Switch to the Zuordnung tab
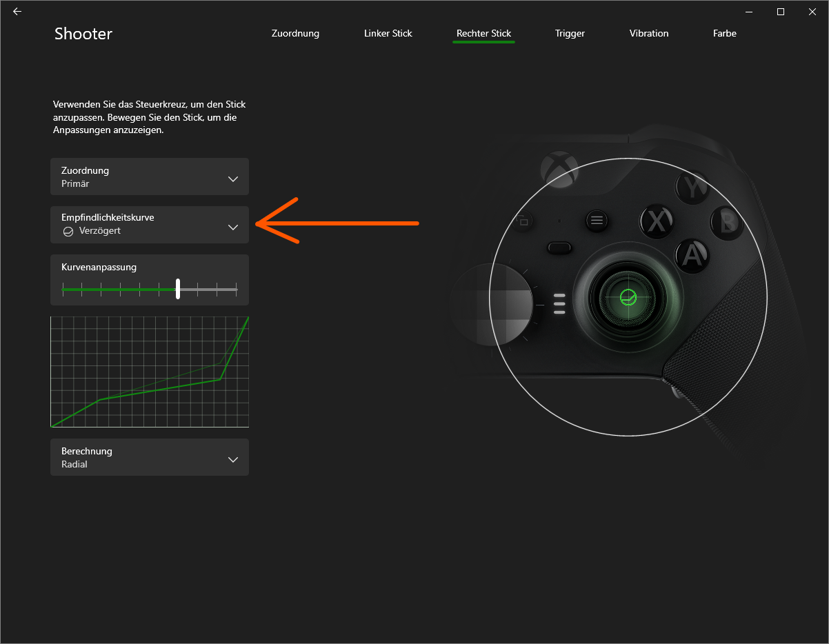This screenshot has height=644, width=829. coord(295,33)
